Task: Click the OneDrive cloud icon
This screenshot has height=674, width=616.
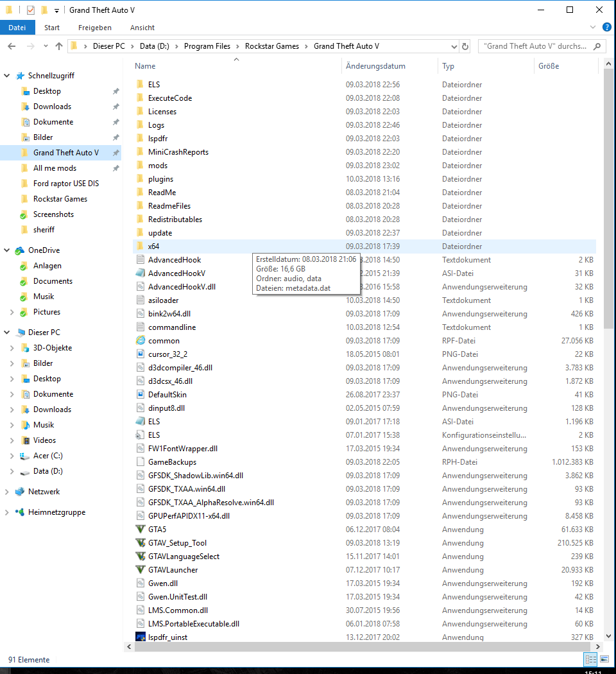Action: tap(20, 250)
